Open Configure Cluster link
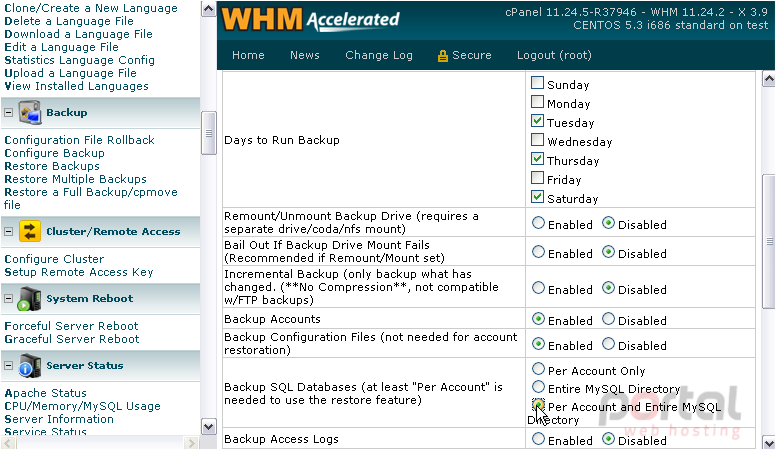Screen dimensions: 776x450 pyautogui.click(x=54, y=259)
